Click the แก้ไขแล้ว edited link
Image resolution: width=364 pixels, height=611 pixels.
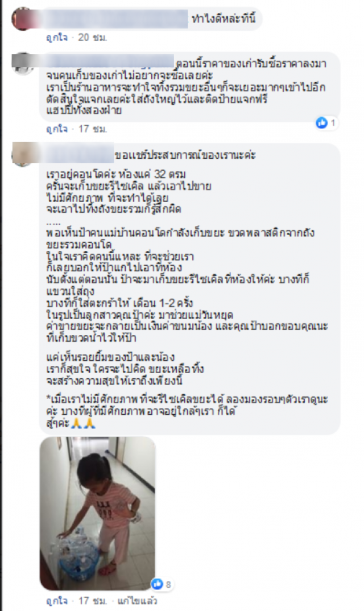[x=136, y=601]
